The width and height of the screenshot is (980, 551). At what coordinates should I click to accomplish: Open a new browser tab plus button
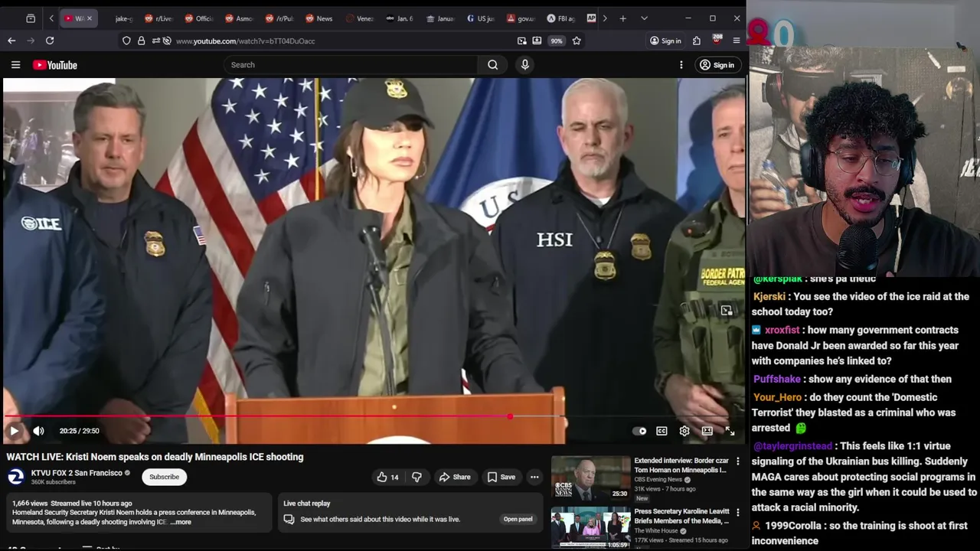[x=623, y=18]
